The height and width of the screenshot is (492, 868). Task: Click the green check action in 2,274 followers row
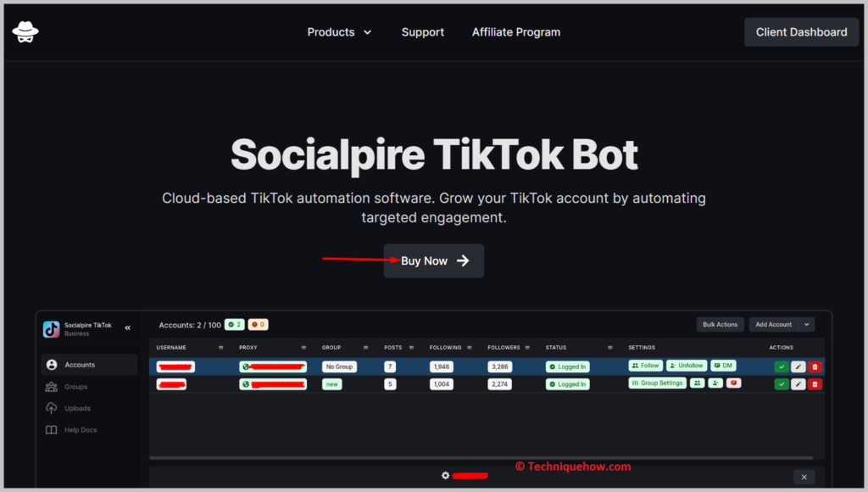tap(782, 384)
